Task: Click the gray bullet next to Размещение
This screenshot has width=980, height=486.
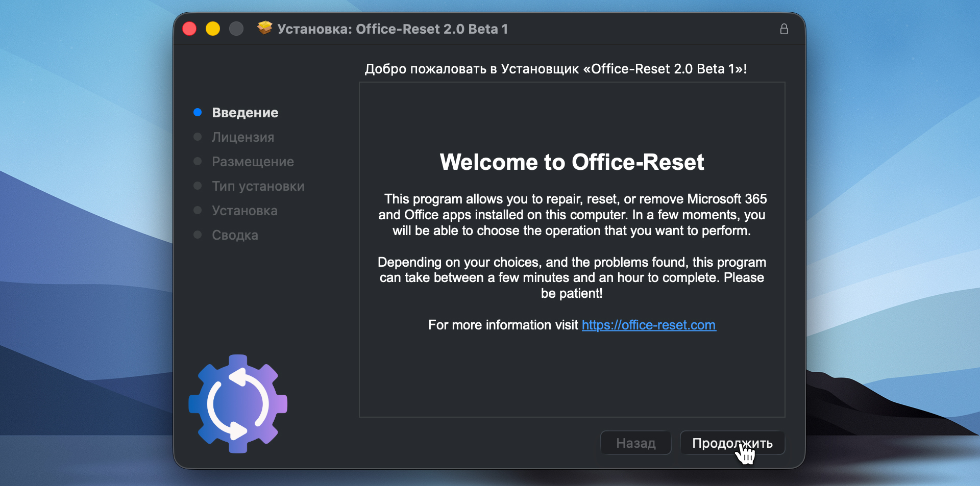Action: [x=198, y=161]
